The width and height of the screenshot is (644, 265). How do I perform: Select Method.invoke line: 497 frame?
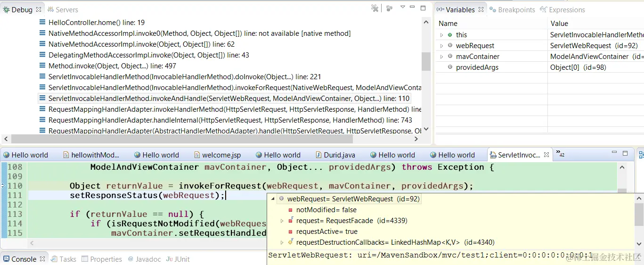[112, 66]
